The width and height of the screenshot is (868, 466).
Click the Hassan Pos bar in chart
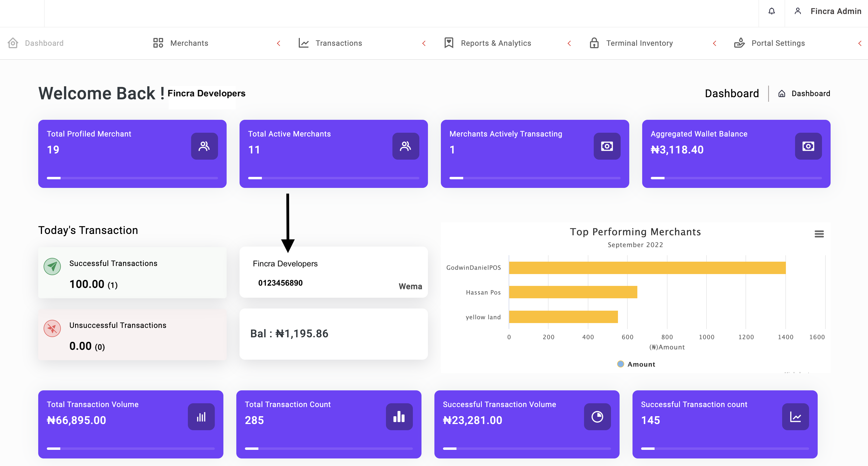point(573,292)
